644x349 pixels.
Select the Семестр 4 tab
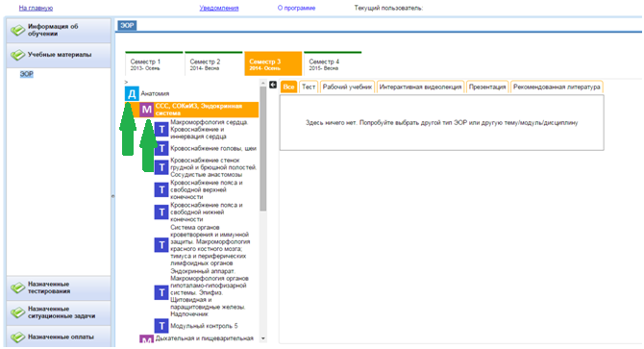pos(333,64)
